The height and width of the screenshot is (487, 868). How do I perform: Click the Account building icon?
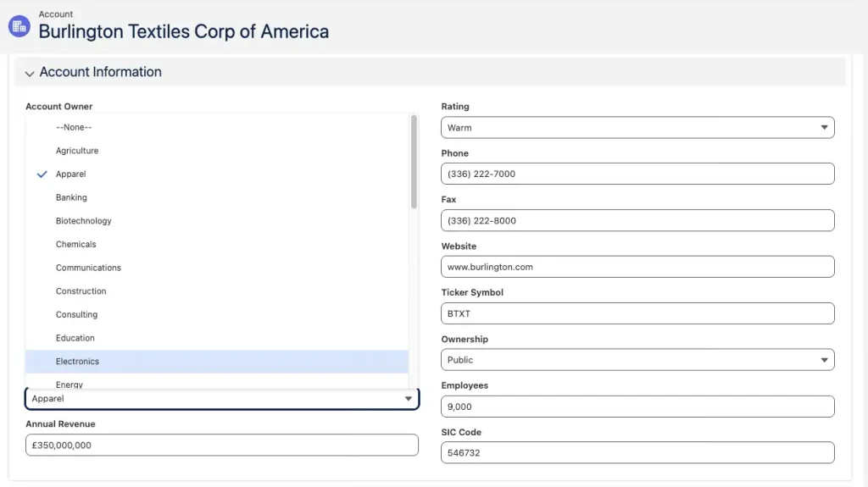click(19, 26)
